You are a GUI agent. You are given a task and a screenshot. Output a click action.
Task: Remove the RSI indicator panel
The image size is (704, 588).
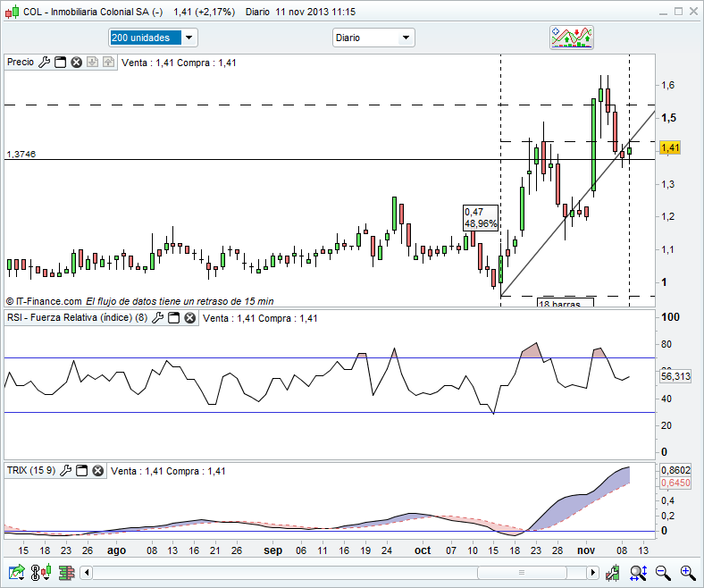(190, 318)
